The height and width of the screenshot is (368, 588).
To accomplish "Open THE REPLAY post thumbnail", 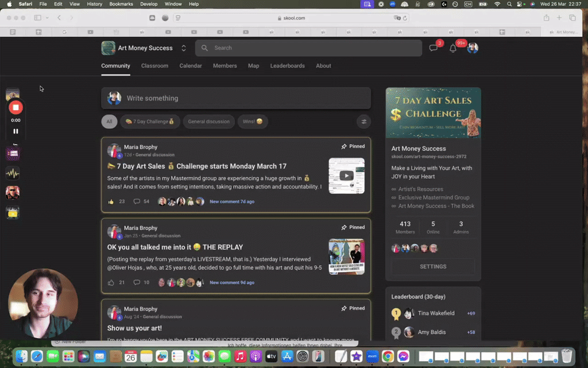I will (346, 257).
